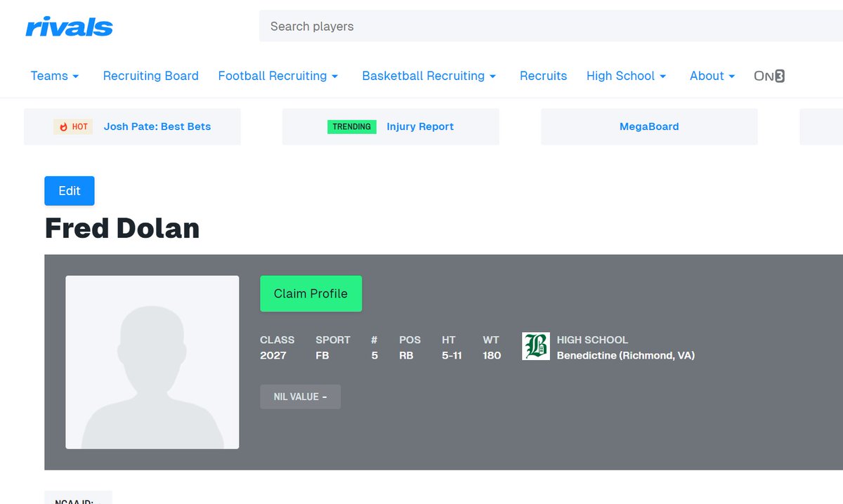Viewport: 843px width, 504px height.
Task: Click the NIL VALUE badge
Action: (x=300, y=397)
